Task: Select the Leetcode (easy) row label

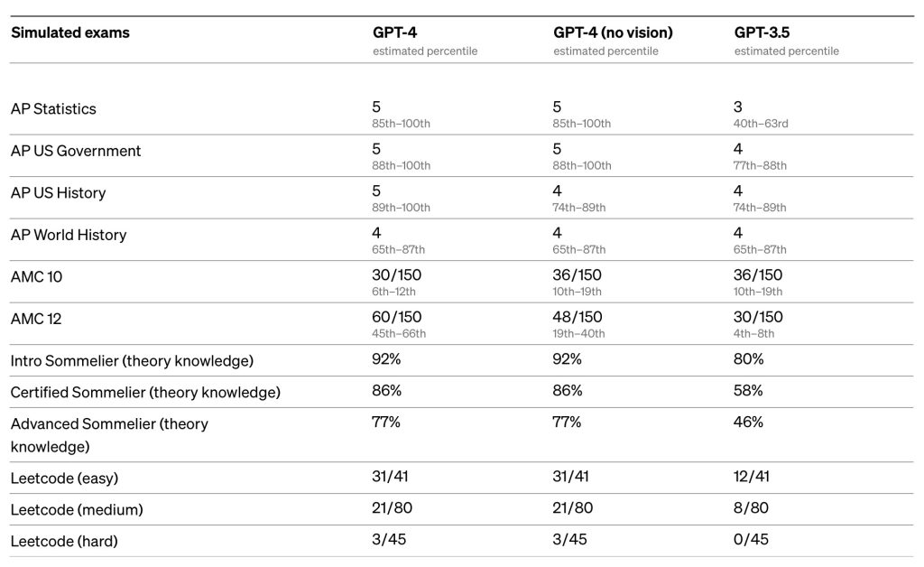Action: click(64, 478)
